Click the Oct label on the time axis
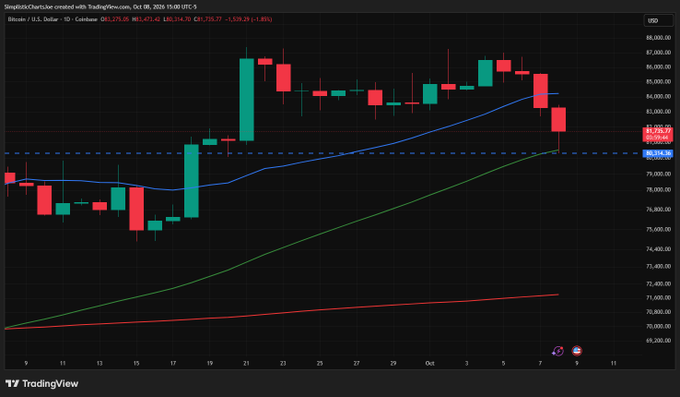Screen dimensions: 680x397 click(x=430, y=363)
